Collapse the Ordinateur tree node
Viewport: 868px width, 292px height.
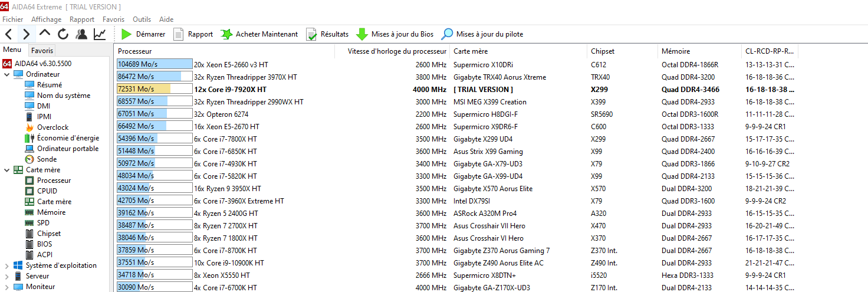pyautogui.click(x=6, y=74)
